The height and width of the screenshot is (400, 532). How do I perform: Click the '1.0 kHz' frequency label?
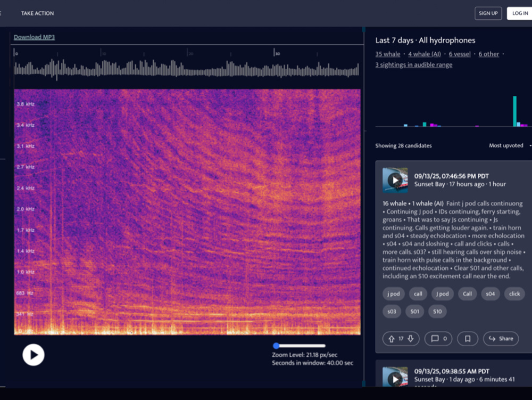(26, 272)
